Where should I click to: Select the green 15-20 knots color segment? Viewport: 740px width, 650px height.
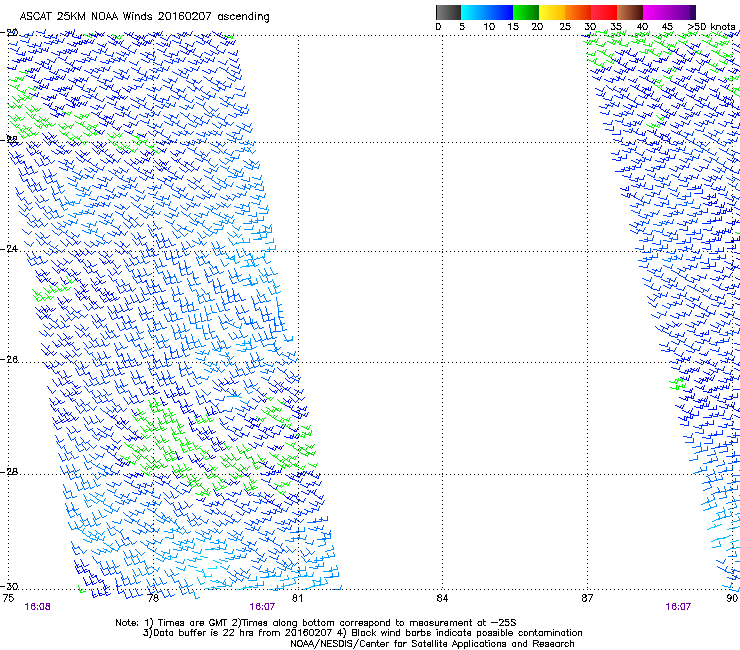click(526, 12)
